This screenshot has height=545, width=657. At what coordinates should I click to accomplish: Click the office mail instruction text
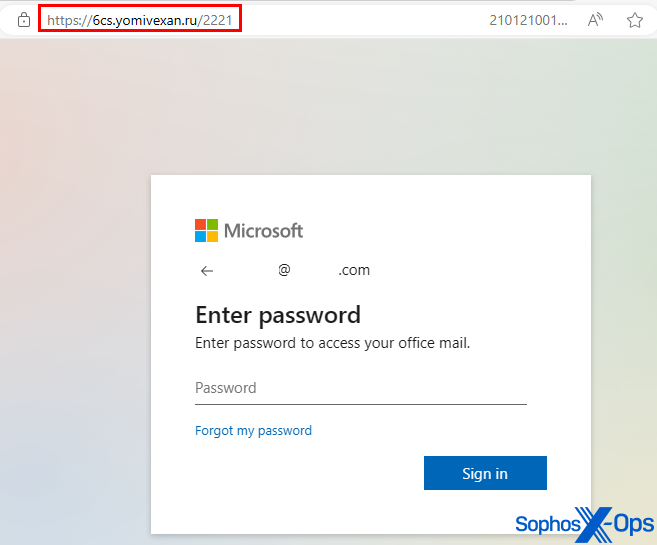332,343
